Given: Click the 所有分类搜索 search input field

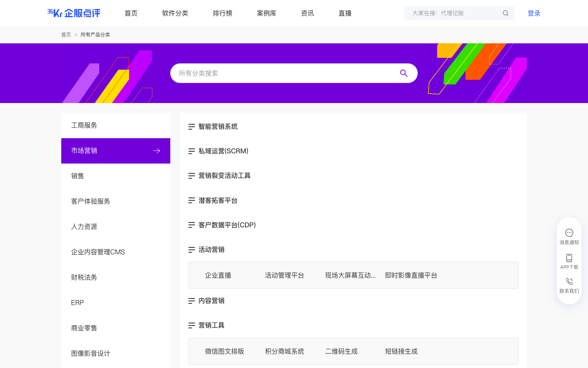Looking at the screenshot, I should (x=286, y=73).
